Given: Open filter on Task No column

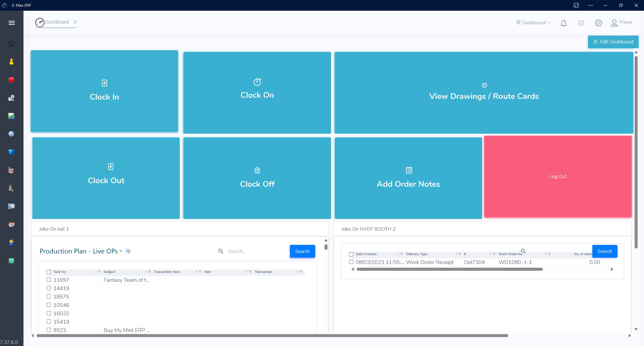Looking at the screenshot, I should [99, 272].
